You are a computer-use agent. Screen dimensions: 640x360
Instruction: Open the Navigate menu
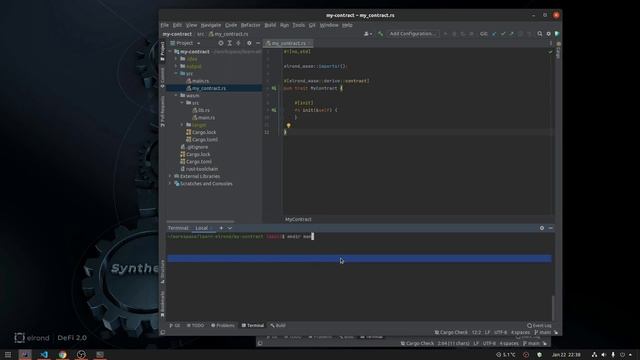[211, 25]
